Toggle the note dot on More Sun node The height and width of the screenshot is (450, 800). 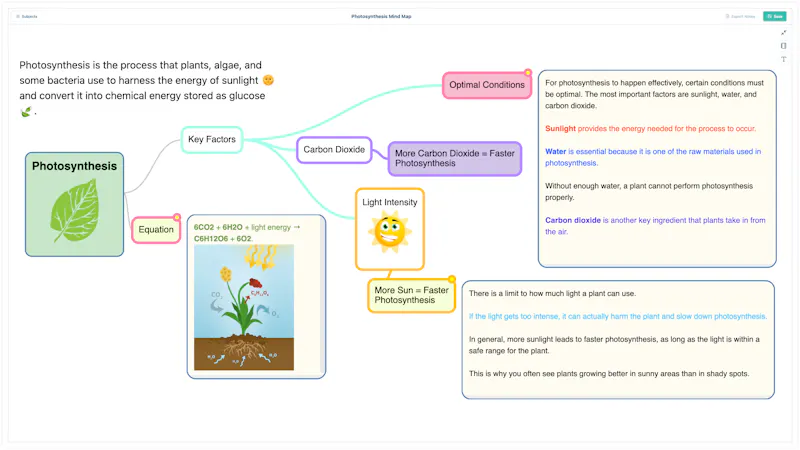(x=452, y=279)
